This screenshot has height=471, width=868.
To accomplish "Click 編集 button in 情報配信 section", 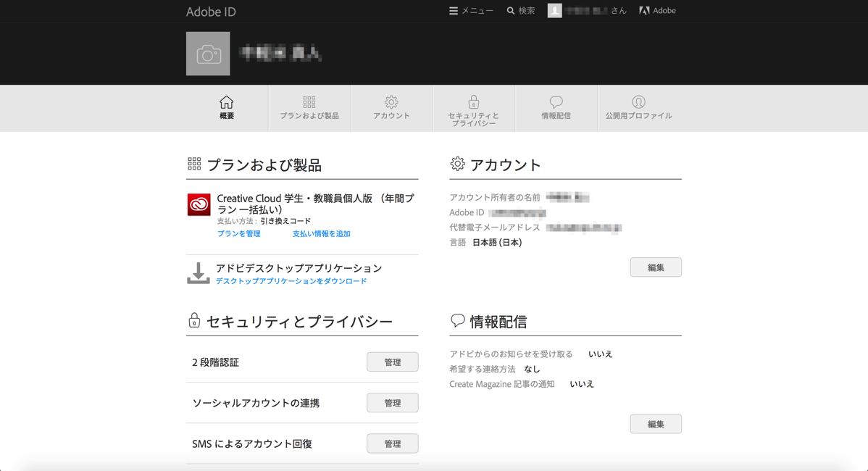I will 656,424.
